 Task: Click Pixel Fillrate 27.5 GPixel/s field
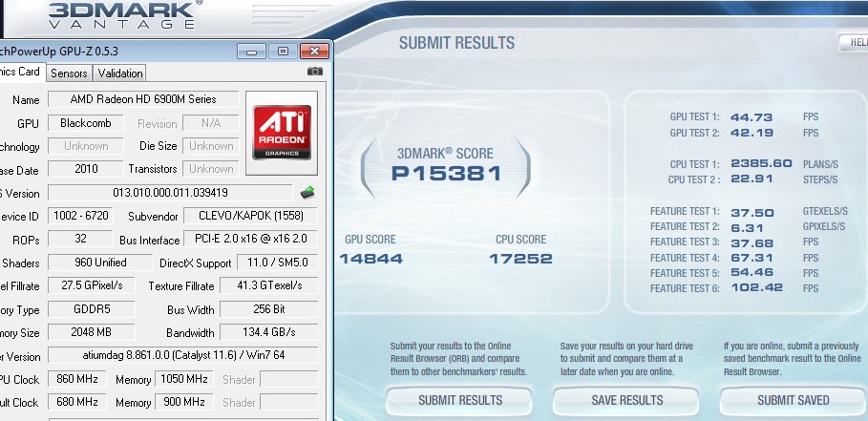[92, 284]
